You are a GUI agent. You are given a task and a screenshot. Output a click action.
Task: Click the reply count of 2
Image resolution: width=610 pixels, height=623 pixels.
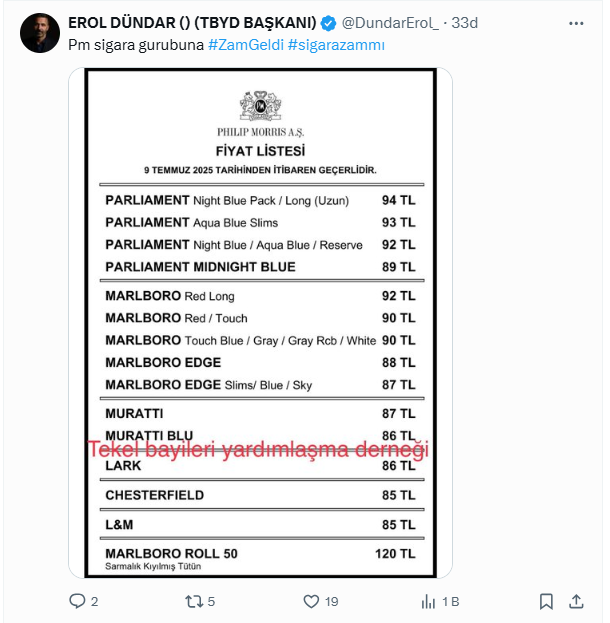(x=94, y=602)
